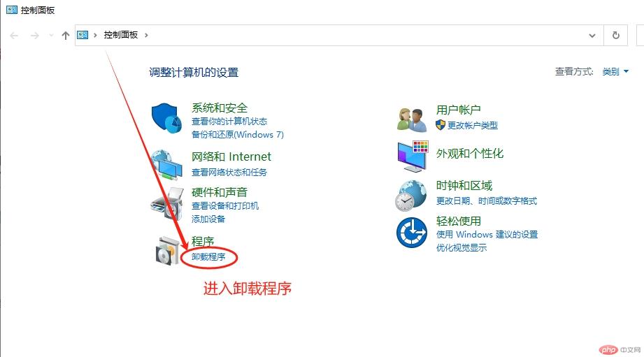Image resolution: width=644 pixels, height=357 pixels.
Task: Open the Appearance and Personalization monitor icon
Action: pos(413,156)
